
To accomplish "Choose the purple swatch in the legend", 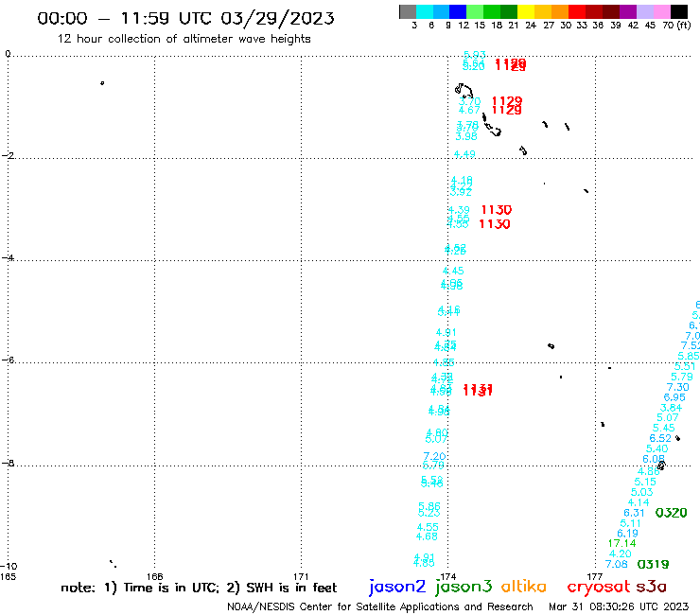I will tap(628, 11).
